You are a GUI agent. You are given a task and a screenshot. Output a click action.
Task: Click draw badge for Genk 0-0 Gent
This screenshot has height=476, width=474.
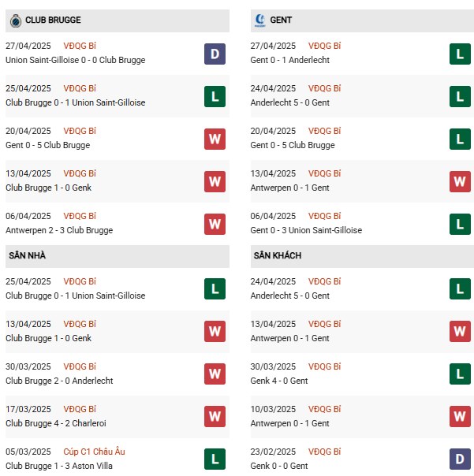tap(460, 459)
